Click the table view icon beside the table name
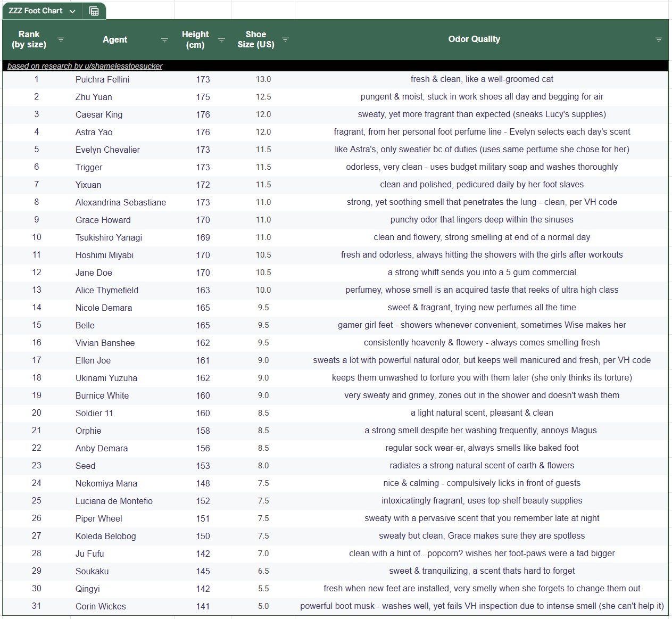This screenshot has width=672, height=619. tap(94, 11)
